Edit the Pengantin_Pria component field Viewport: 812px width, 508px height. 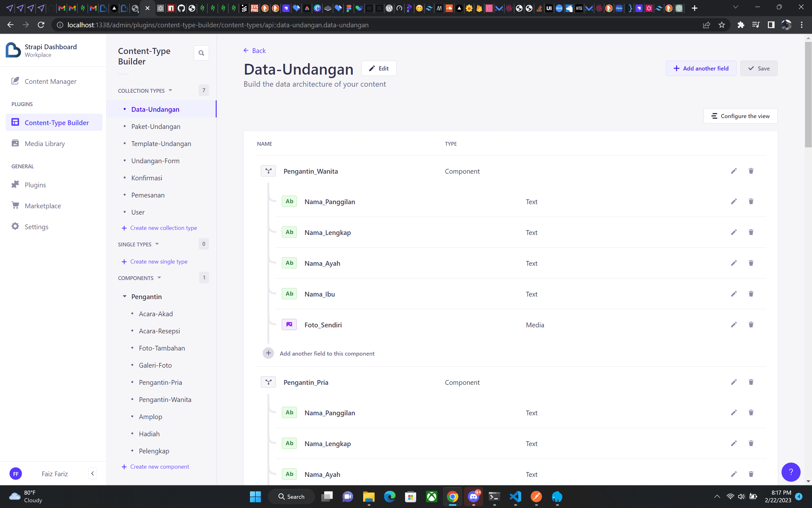734,382
